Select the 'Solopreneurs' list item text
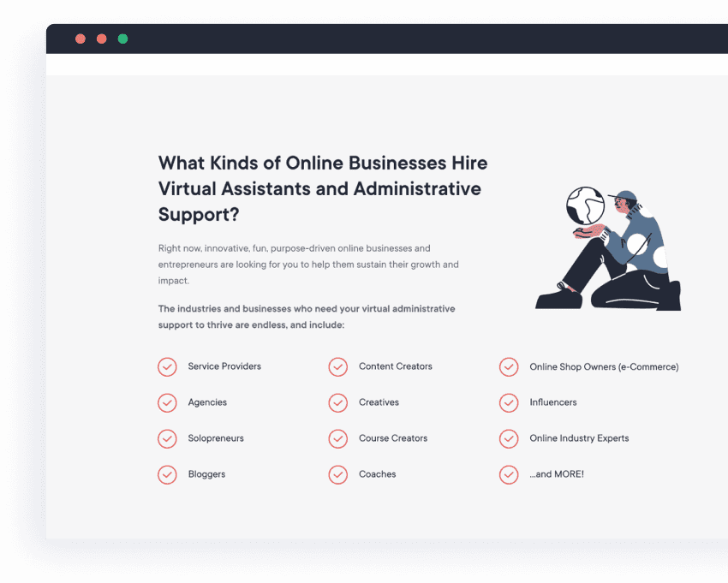The height and width of the screenshot is (583, 728). 216,438
